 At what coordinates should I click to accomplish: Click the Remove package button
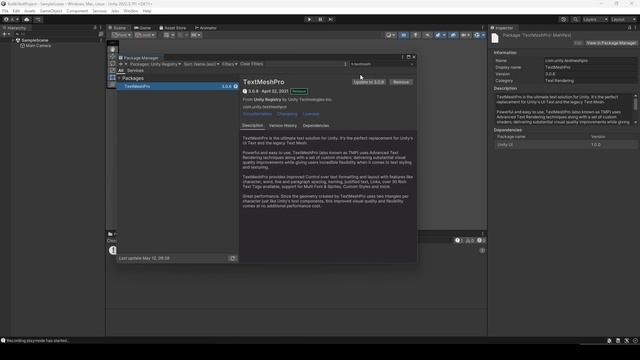[x=401, y=82]
